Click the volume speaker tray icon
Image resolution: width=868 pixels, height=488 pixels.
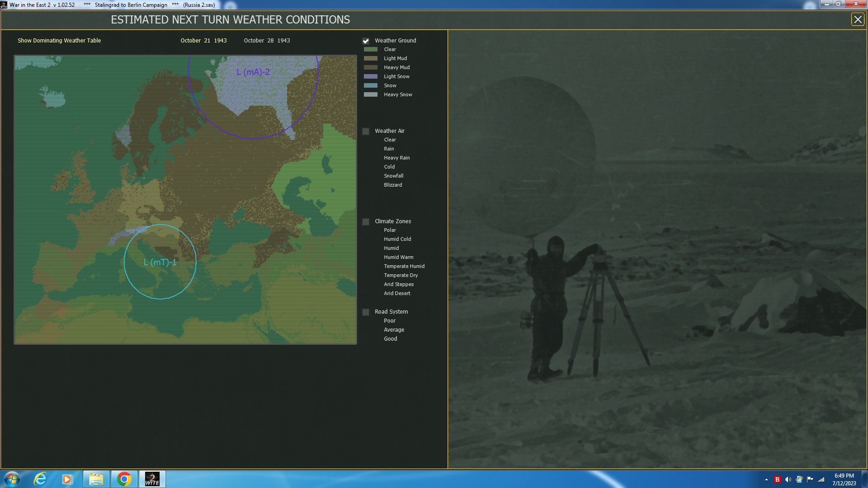click(788, 479)
